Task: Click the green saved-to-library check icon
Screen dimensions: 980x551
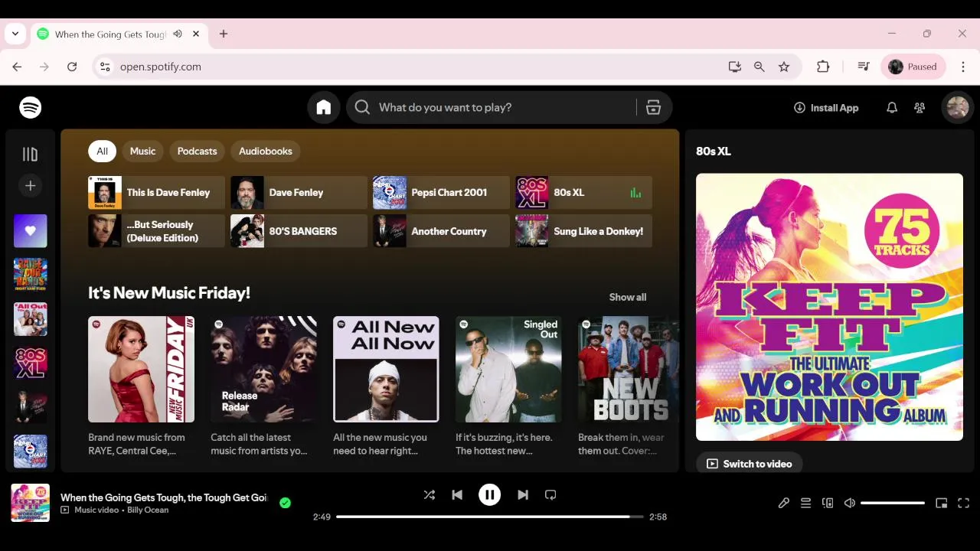Action: pyautogui.click(x=285, y=503)
